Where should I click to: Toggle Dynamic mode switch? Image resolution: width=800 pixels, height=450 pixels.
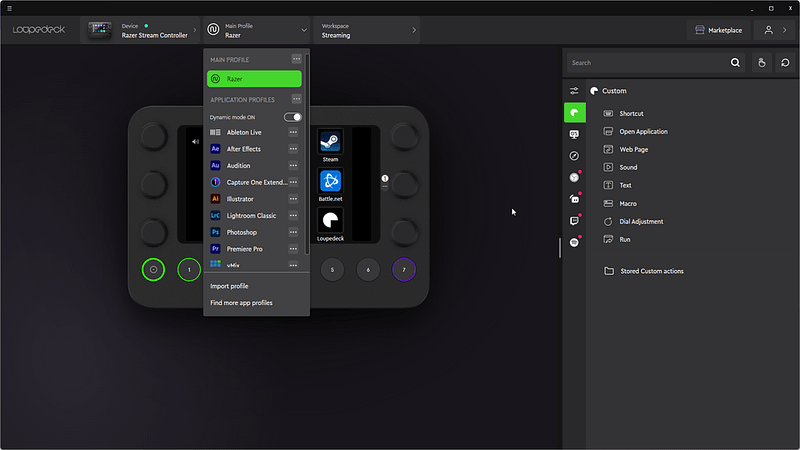pos(293,117)
